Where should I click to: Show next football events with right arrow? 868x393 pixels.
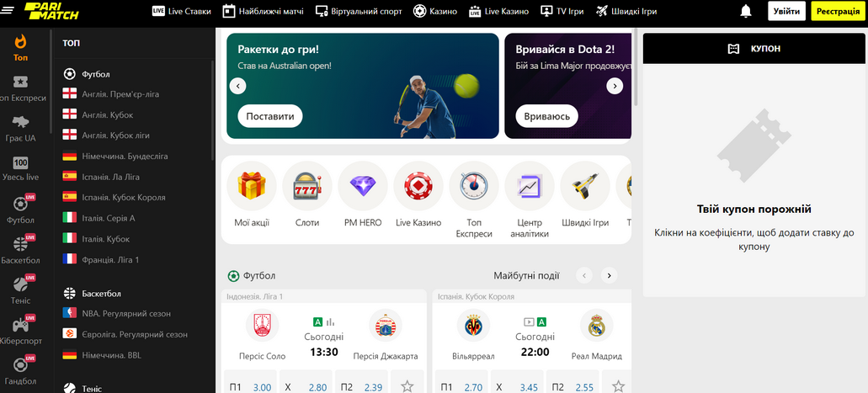tap(609, 276)
